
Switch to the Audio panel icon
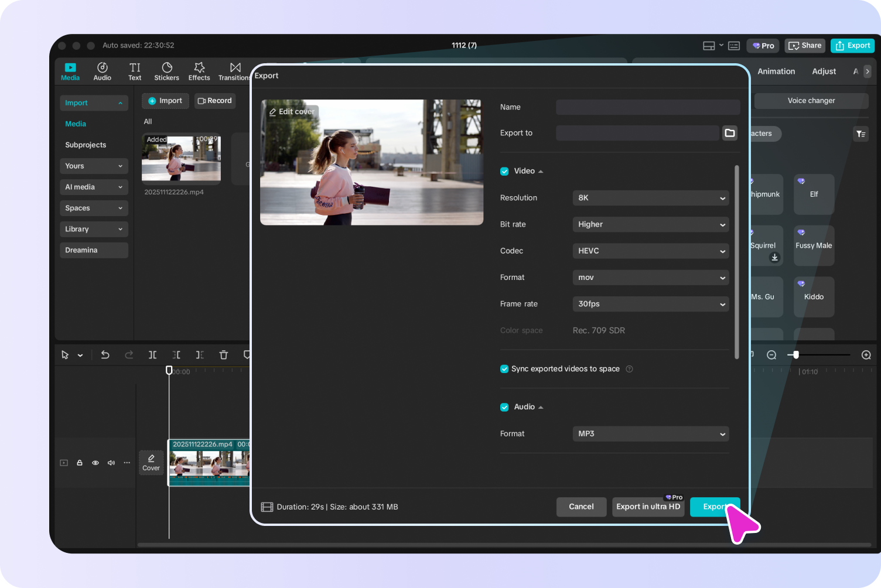(x=102, y=71)
